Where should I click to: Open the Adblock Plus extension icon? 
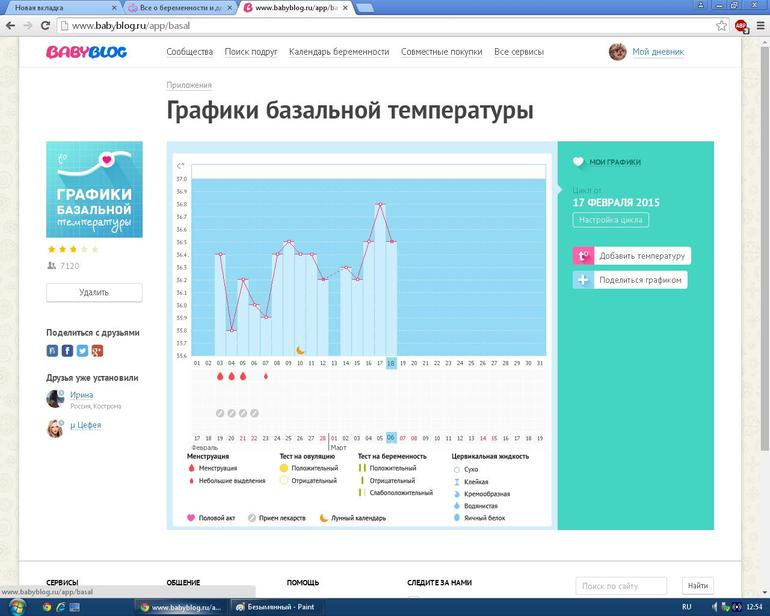click(741, 25)
